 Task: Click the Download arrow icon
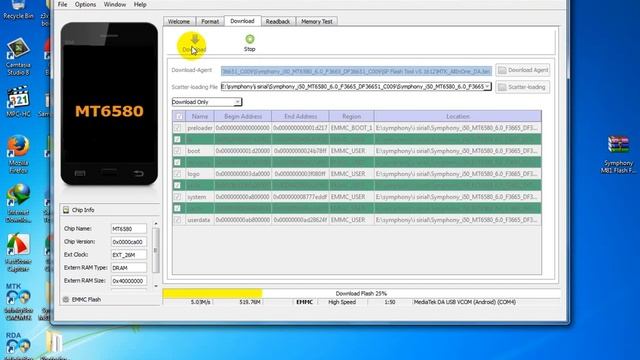(x=195, y=40)
